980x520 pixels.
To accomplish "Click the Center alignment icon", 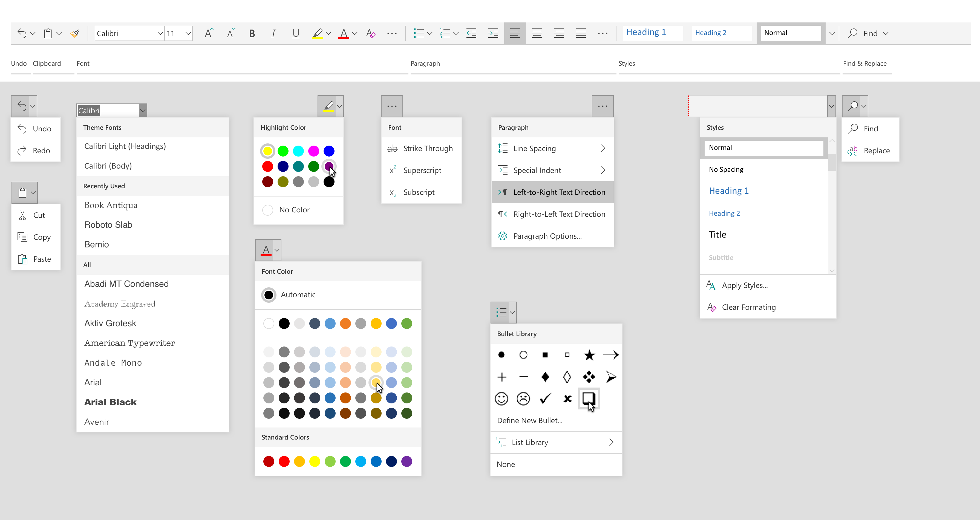I will pyautogui.click(x=537, y=33).
